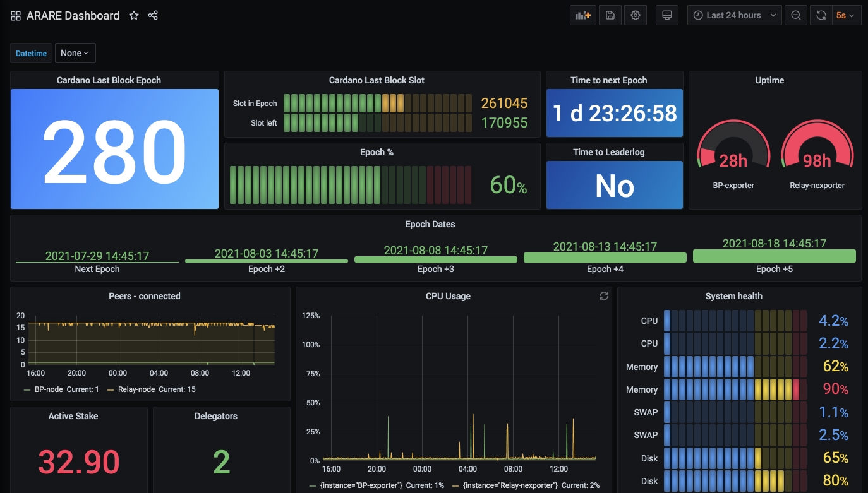Enable TV cycle view mode icon
This screenshot has height=493, width=868.
pyautogui.click(x=666, y=15)
